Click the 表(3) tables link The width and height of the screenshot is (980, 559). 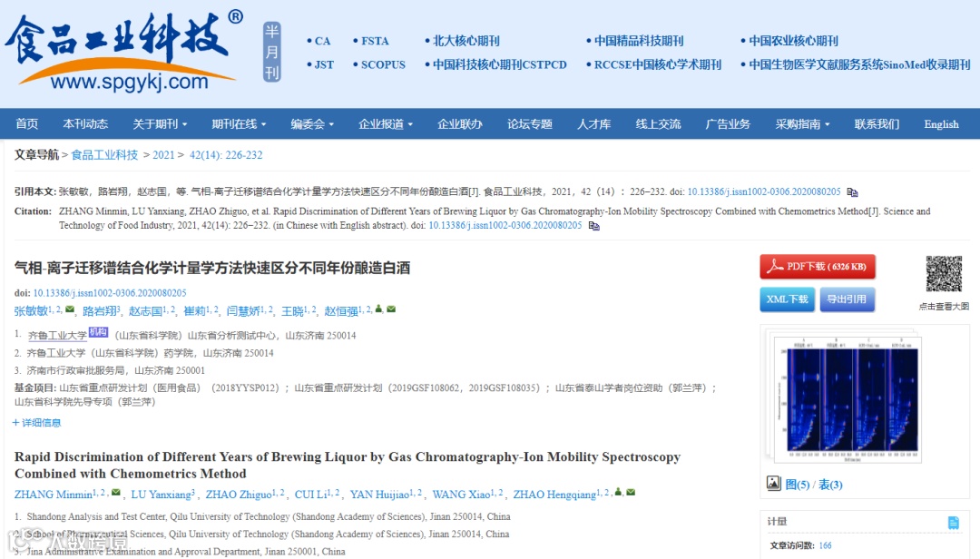(x=830, y=485)
